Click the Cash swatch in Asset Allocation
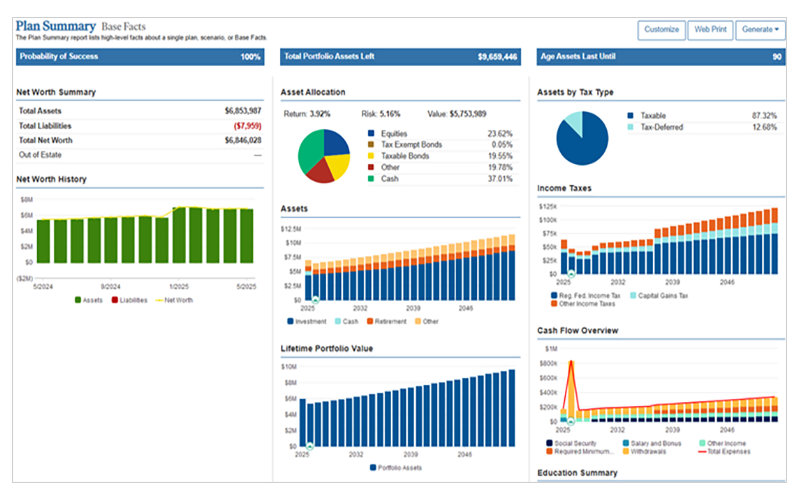 pos(372,179)
